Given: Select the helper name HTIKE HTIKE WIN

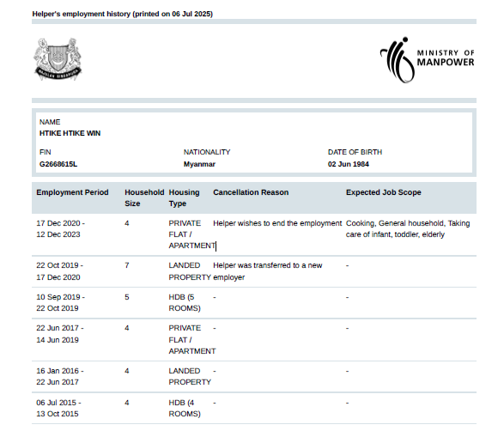Looking at the screenshot, I should (70, 133).
